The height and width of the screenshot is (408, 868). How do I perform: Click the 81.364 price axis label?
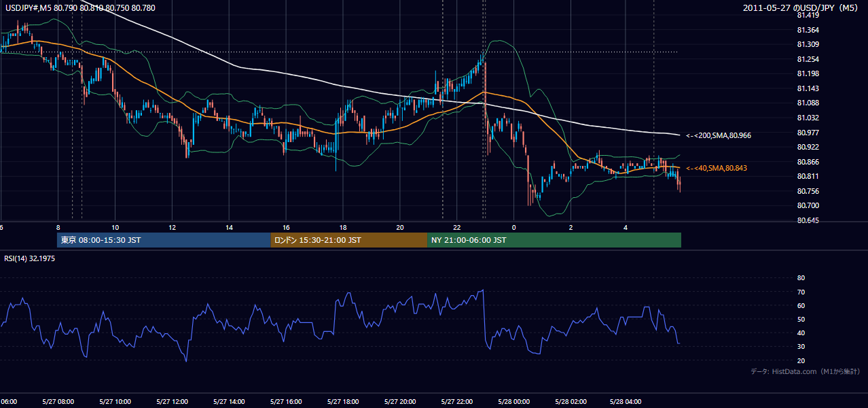pos(808,30)
